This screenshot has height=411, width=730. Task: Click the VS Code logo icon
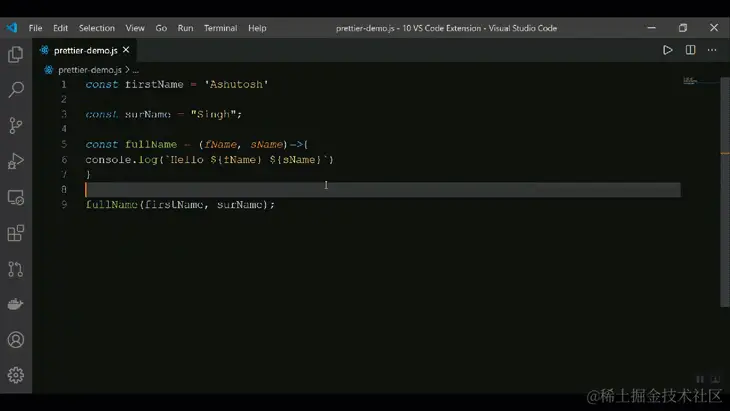pos(12,28)
